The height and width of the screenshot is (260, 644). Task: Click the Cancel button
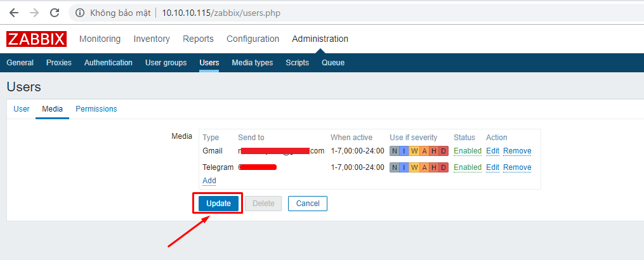pyautogui.click(x=308, y=204)
